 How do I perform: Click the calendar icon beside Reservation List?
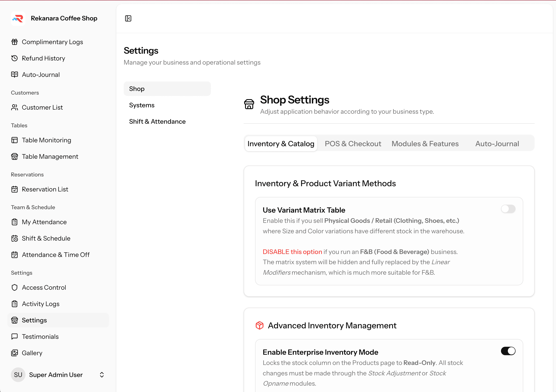(15, 189)
